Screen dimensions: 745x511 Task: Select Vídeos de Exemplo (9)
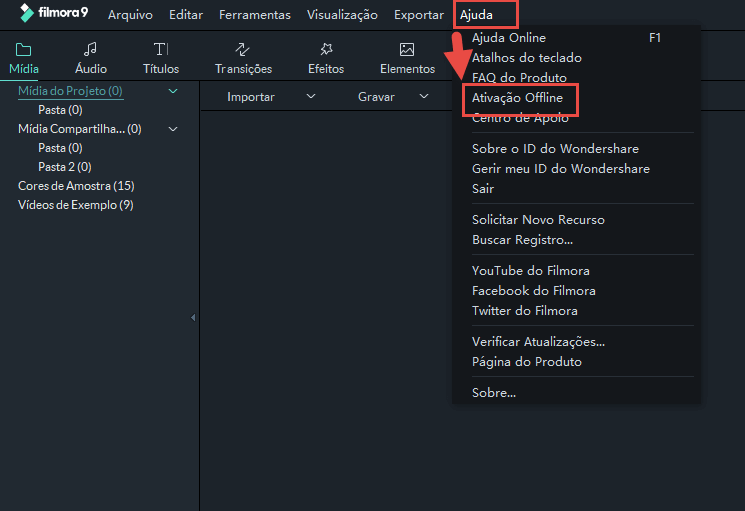[76, 205]
